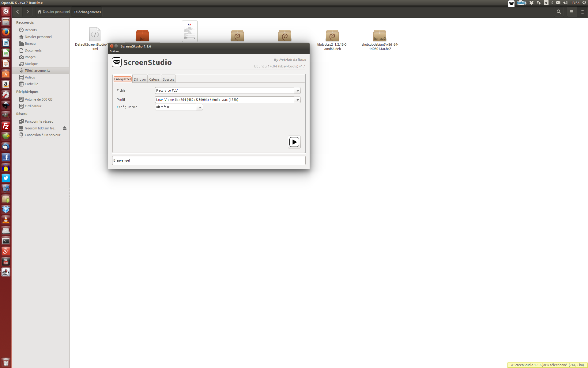The image size is (588, 368).
Task: Open the Bluetooth indicator
Action: coord(552,3)
